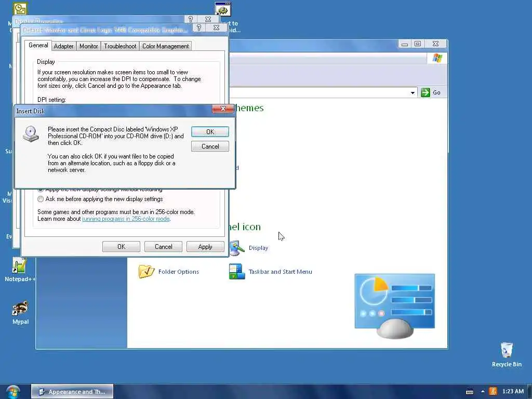
Task: Open the Troubleshoot tab
Action: coord(120,46)
